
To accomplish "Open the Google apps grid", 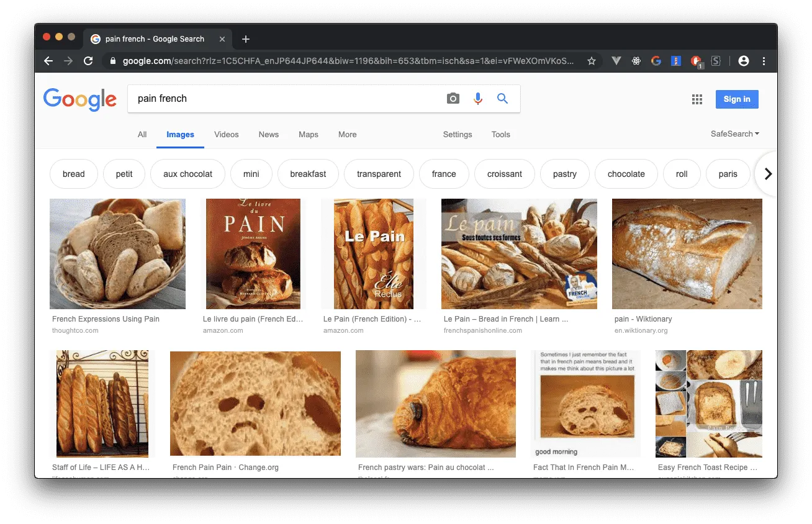I will point(697,99).
